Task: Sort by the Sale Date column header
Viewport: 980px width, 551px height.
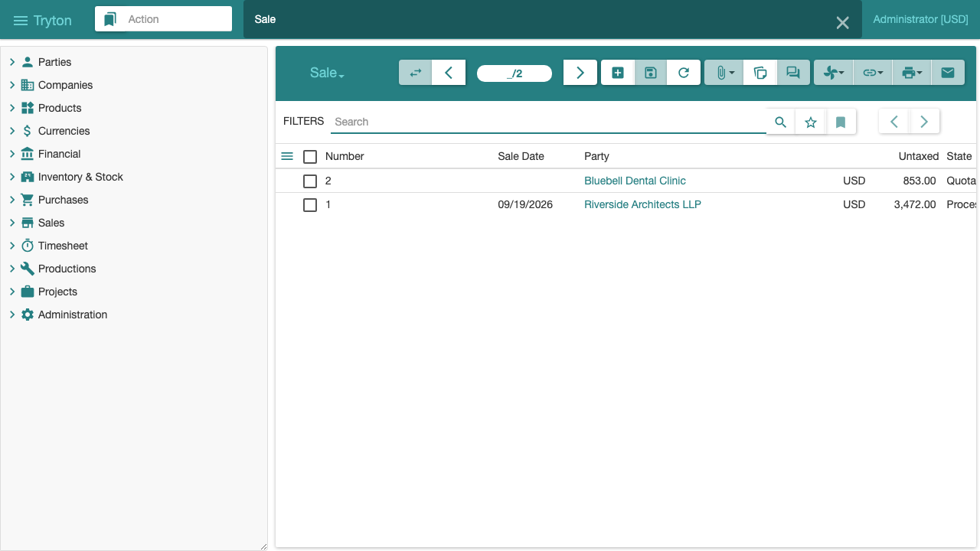Action: (521, 156)
